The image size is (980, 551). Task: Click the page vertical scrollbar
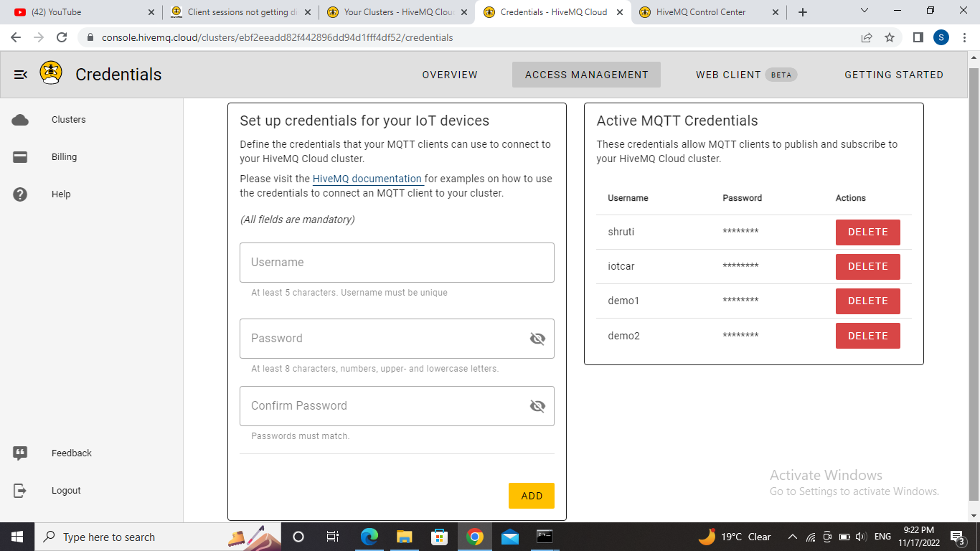click(x=974, y=285)
